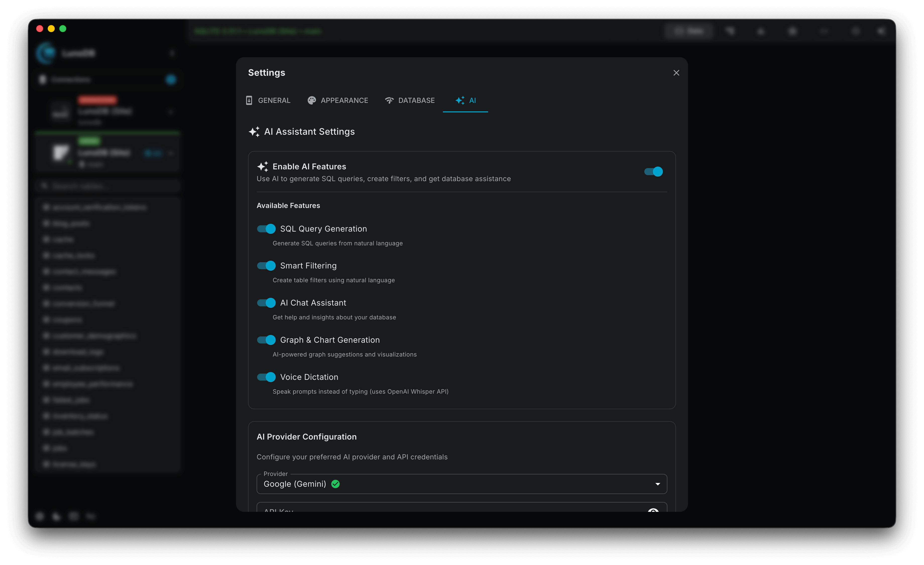Click the description "Create table filters using natural language"
Screen dimensions: 924x565
click(334, 280)
